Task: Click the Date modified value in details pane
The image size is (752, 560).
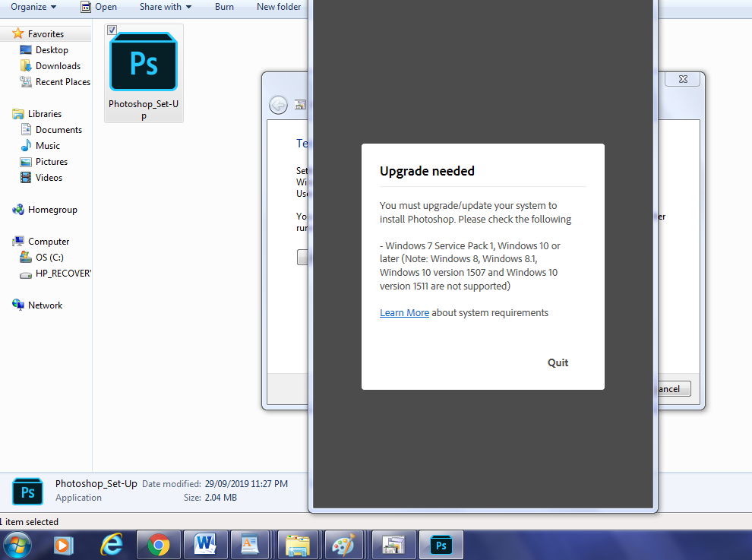Action: coord(246,484)
